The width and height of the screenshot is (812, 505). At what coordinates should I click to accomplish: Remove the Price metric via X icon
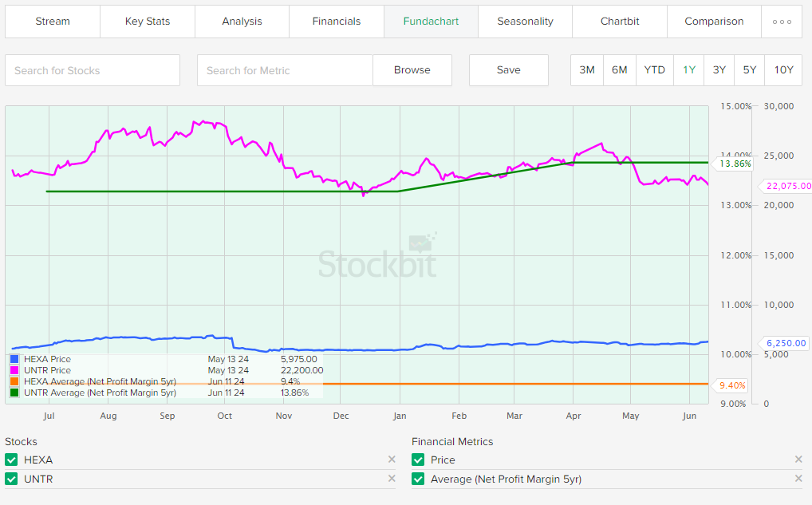click(798, 460)
